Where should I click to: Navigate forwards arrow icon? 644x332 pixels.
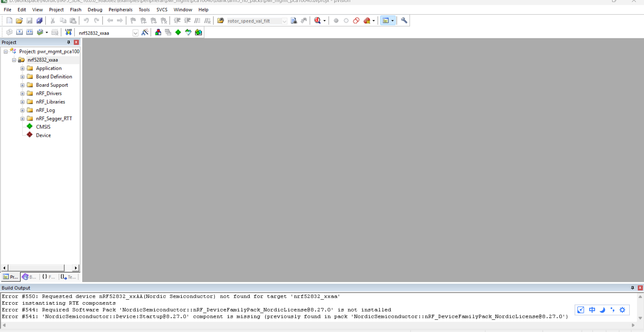point(120,20)
